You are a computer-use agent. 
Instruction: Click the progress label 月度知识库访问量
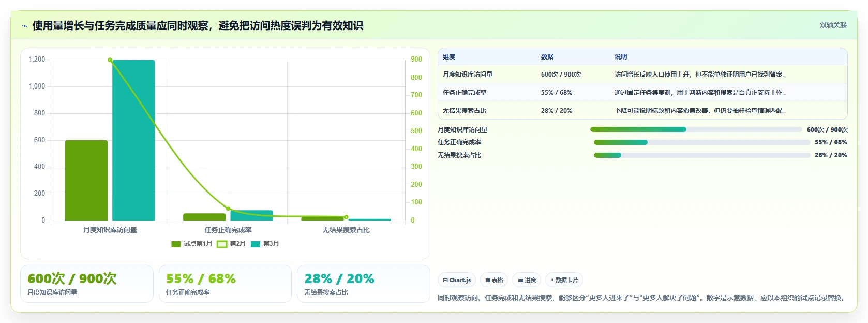(462, 130)
